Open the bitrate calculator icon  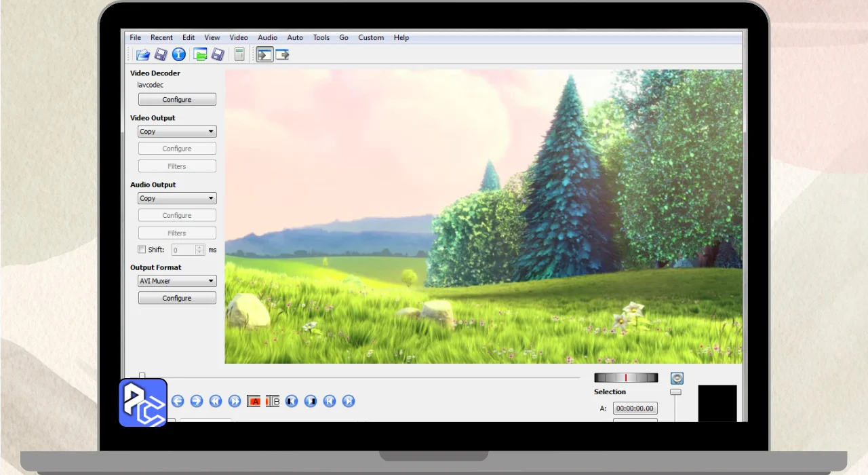239,54
